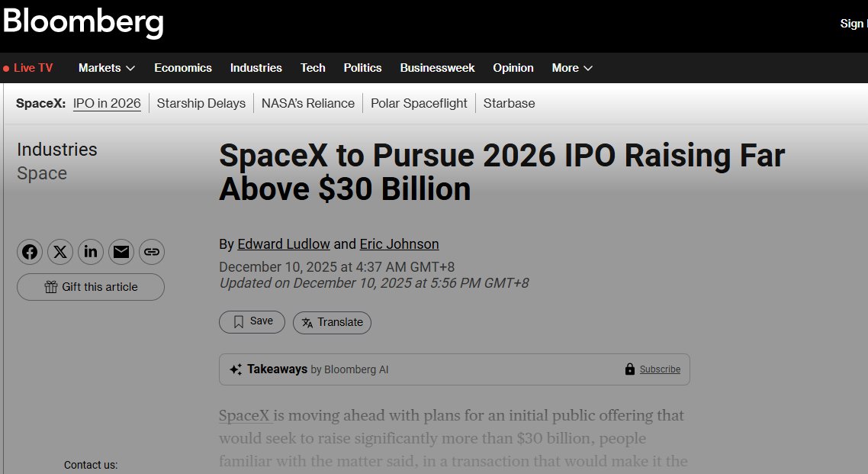Share the article on LinkedIn
The width and height of the screenshot is (868, 474).
point(91,251)
